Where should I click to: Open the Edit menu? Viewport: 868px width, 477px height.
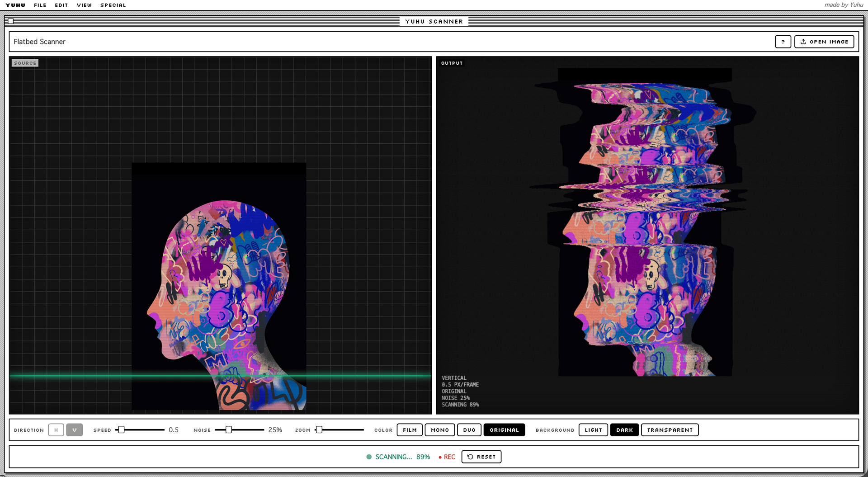[61, 5]
